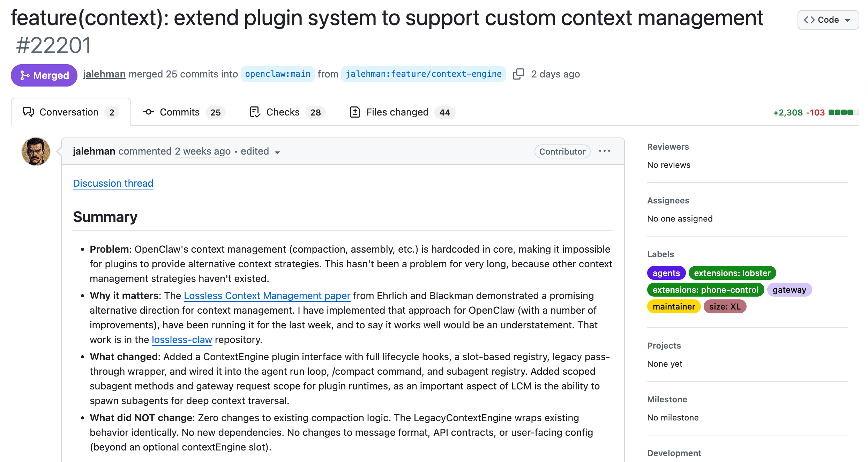Filter by the agents label
The height and width of the screenshot is (462, 868).
[666, 273]
